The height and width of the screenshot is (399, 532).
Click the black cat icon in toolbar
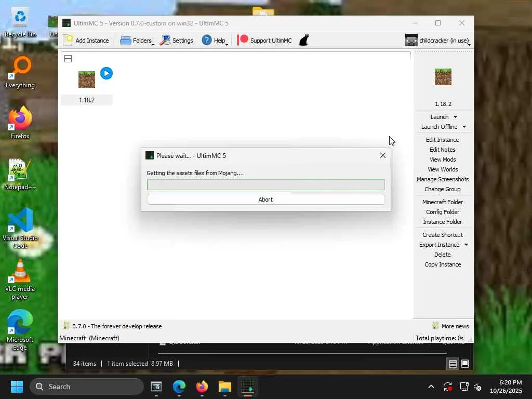pyautogui.click(x=304, y=40)
